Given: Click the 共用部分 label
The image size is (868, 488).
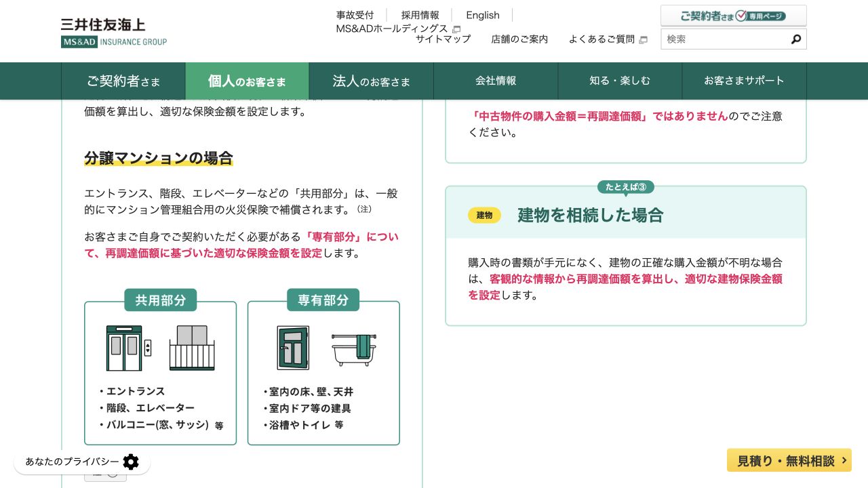Looking at the screenshot, I should pyautogui.click(x=161, y=300).
